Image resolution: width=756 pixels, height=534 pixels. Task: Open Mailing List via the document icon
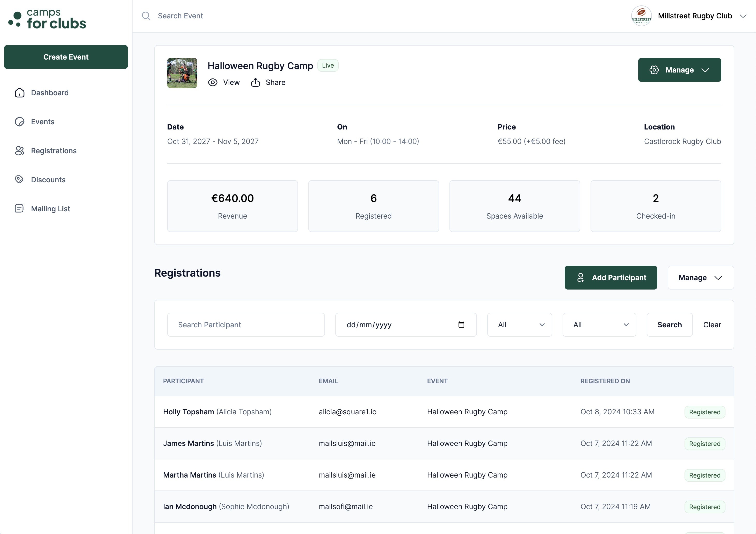pos(19,208)
